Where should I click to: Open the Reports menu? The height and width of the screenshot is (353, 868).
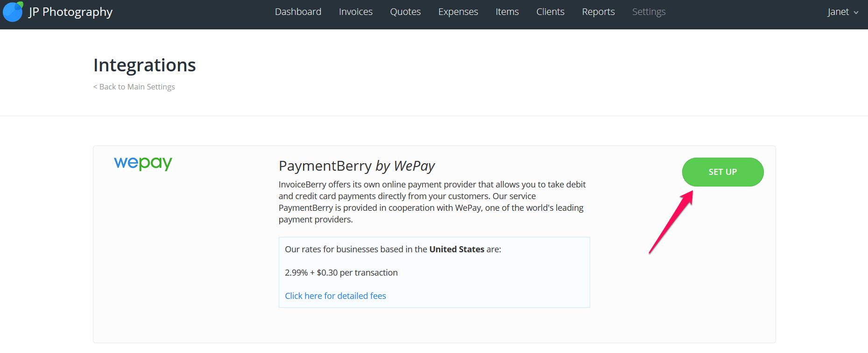(598, 12)
